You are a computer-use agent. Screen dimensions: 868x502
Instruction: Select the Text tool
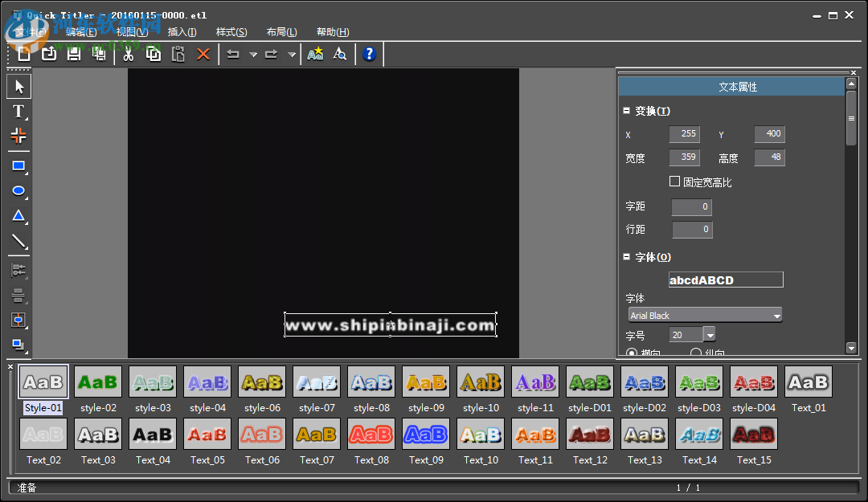click(18, 112)
